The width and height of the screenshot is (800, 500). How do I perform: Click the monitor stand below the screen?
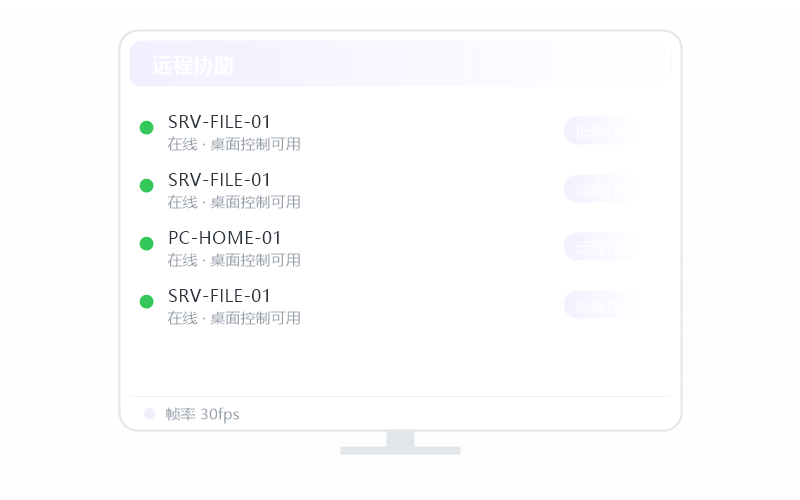[401, 443]
